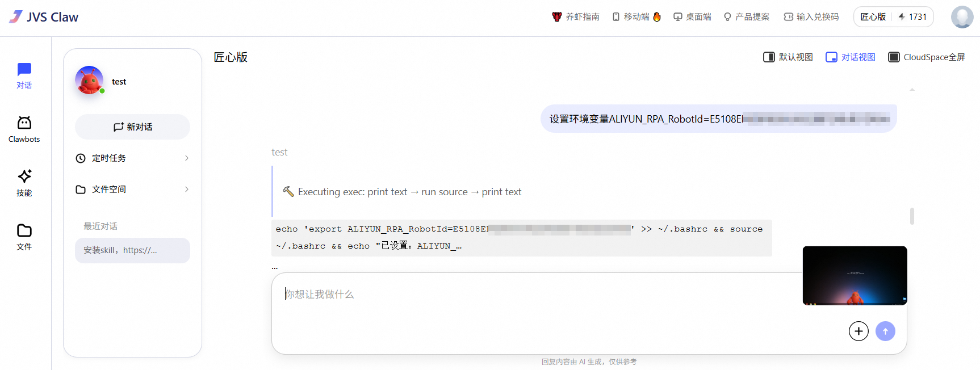980x370 pixels.
Task: Open the CloudSpace preview thumbnail
Action: pyautogui.click(x=855, y=275)
